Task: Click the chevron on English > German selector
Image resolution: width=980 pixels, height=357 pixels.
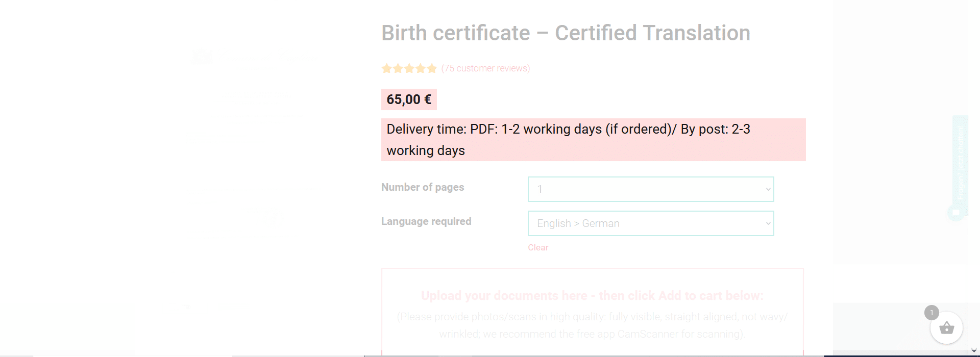Action: click(x=768, y=224)
